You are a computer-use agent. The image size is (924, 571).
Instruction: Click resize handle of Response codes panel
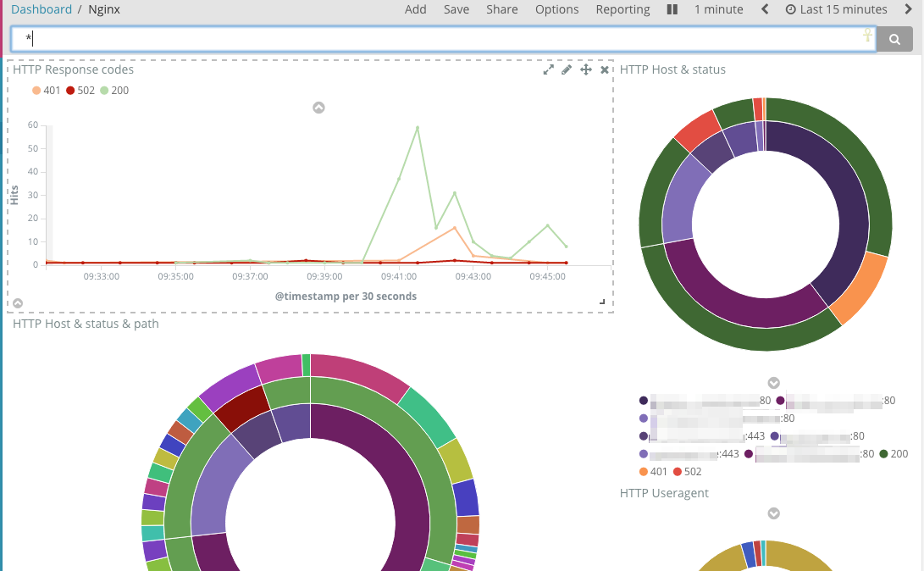602,302
